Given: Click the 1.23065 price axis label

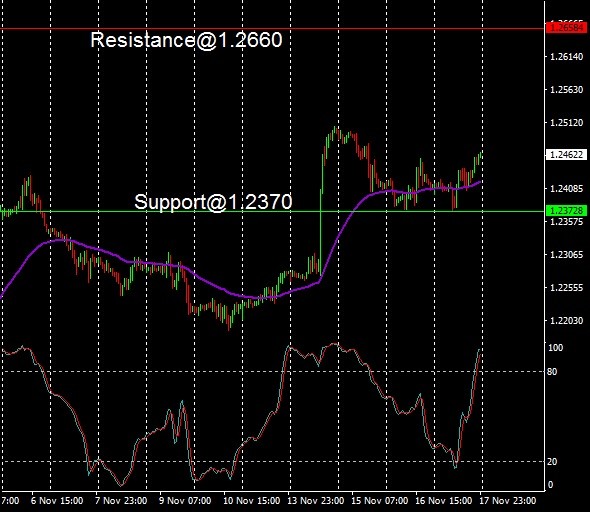Looking at the screenshot, I should click(x=566, y=255).
